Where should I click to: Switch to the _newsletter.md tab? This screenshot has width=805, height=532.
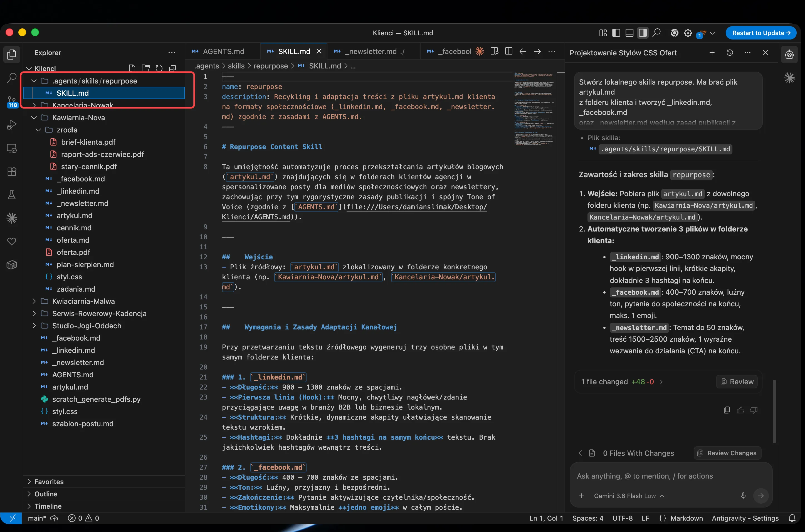coord(374,51)
